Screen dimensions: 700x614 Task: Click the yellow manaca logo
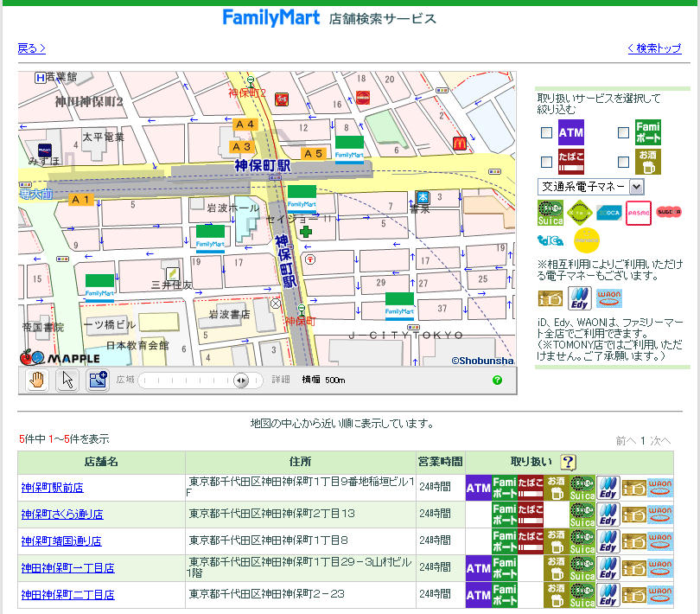pos(586,240)
